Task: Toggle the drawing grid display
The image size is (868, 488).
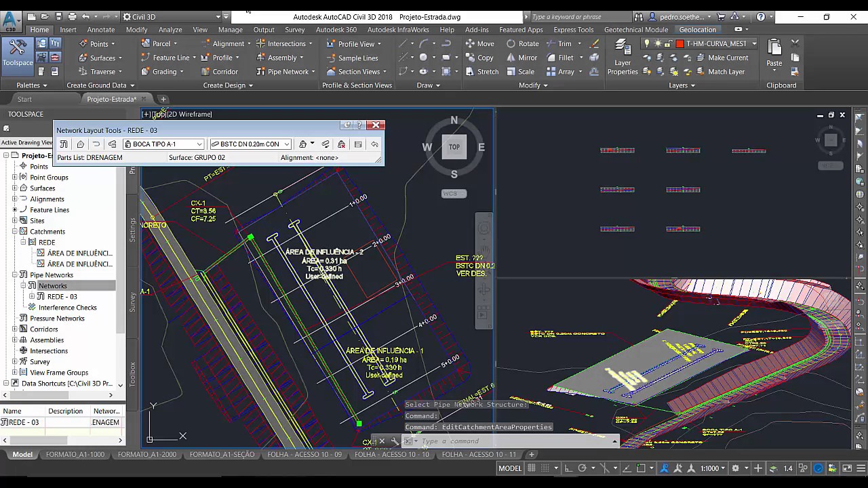Action: point(532,468)
